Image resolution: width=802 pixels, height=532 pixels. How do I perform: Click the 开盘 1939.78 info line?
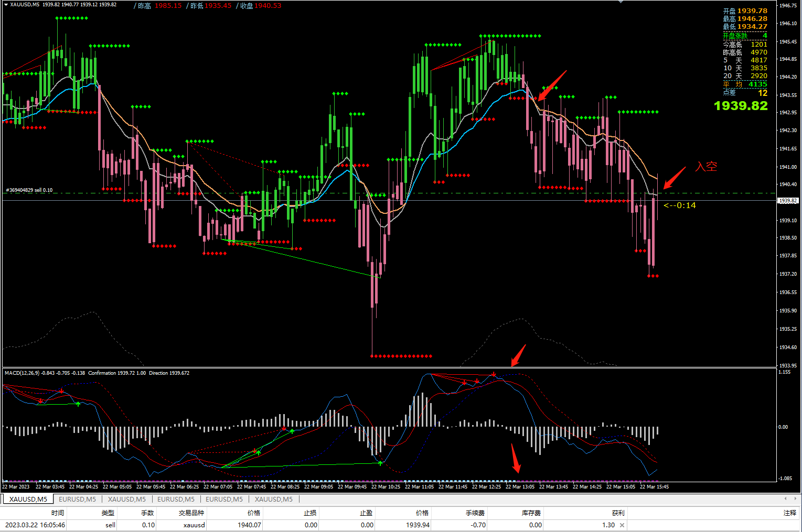[745, 11]
